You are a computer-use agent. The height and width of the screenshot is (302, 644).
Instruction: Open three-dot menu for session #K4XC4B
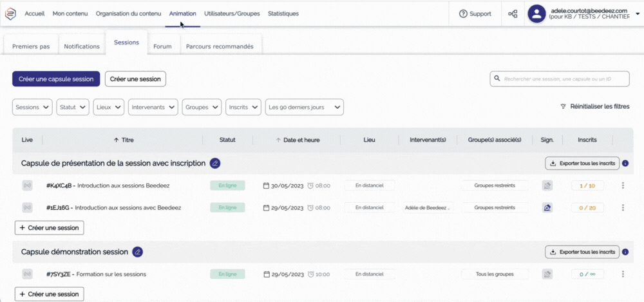tap(623, 185)
